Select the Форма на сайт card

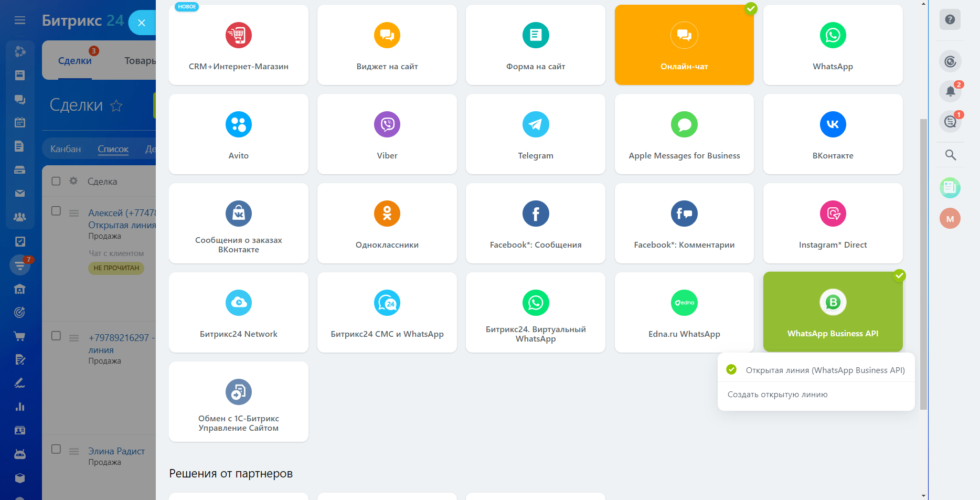coord(536,45)
